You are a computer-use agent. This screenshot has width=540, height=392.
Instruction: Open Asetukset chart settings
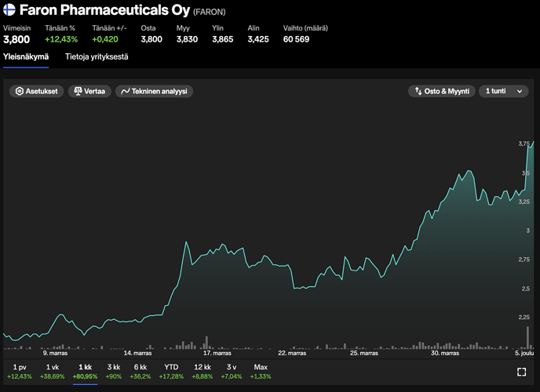37,91
